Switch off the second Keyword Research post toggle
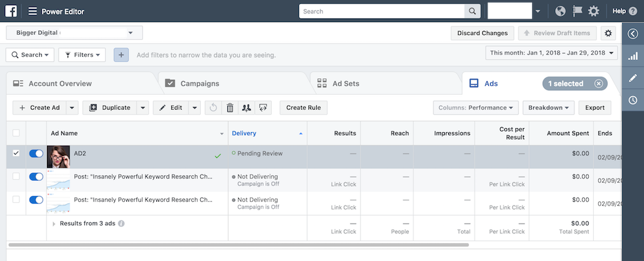 (36, 200)
